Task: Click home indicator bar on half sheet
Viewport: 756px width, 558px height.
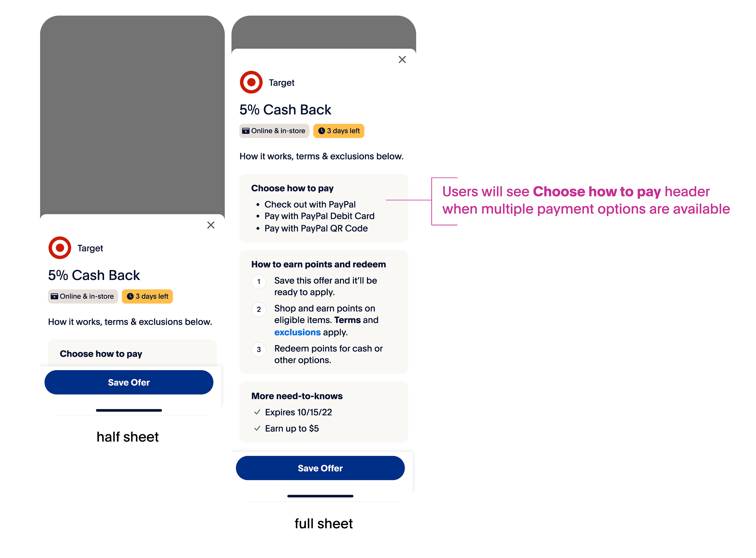Action: pos(129,410)
